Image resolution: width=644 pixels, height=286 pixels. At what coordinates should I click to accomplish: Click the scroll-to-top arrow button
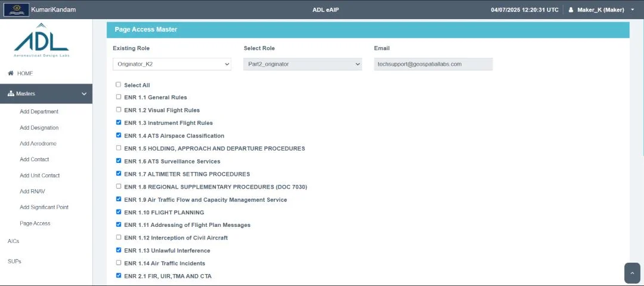point(632,273)
